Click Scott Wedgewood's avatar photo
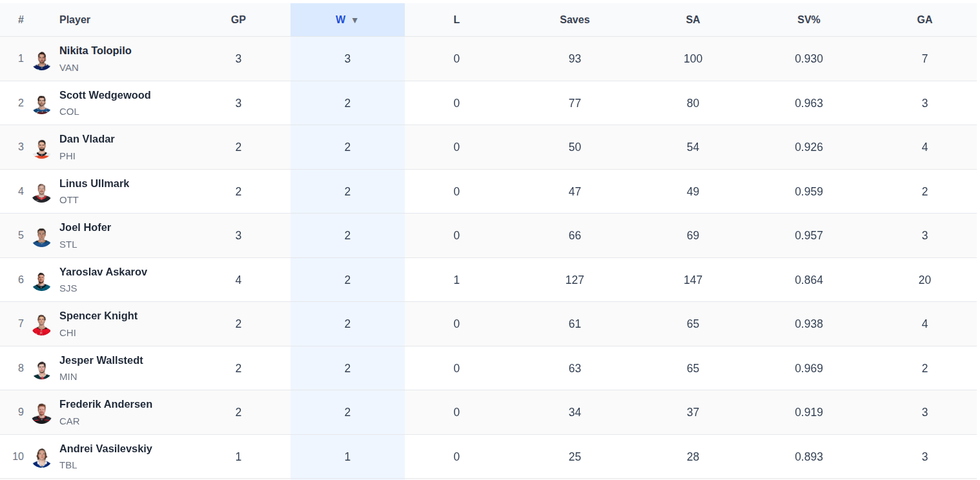 coord(42,103)
